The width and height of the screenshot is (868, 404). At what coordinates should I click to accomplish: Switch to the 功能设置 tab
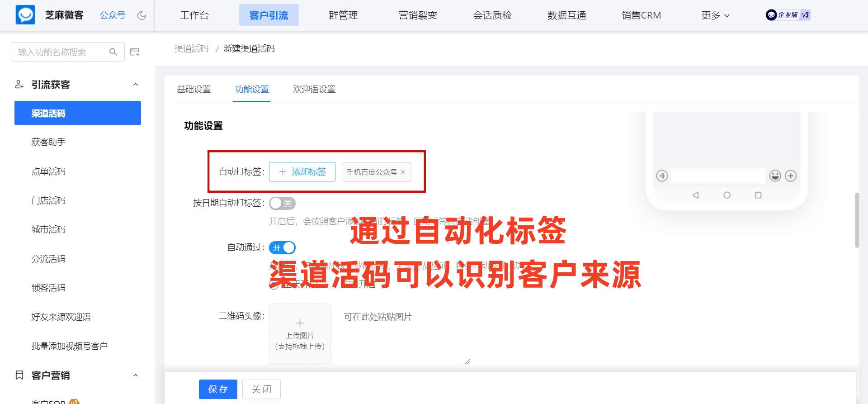click(x=252, y=90)
